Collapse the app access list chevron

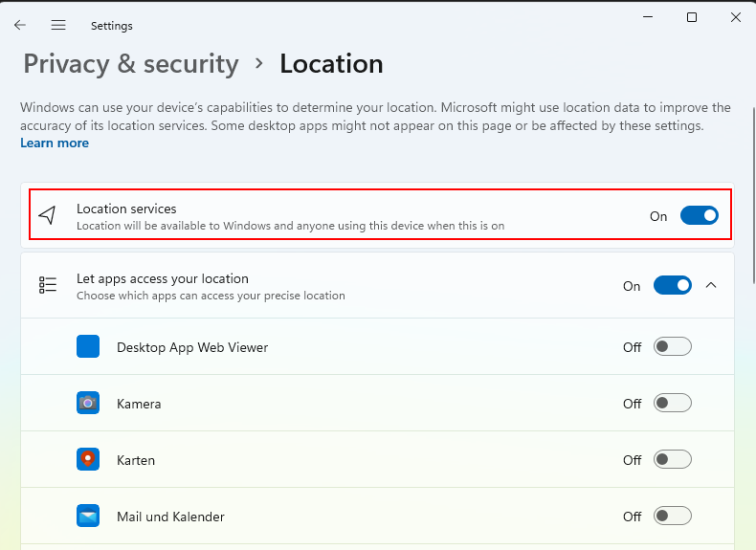(x=711, y=285)
